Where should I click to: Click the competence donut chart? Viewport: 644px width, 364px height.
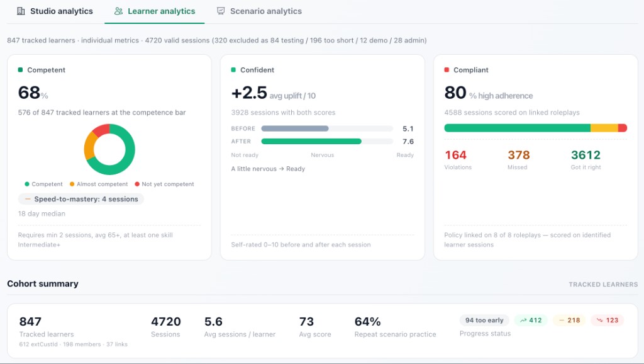[109, 149]
